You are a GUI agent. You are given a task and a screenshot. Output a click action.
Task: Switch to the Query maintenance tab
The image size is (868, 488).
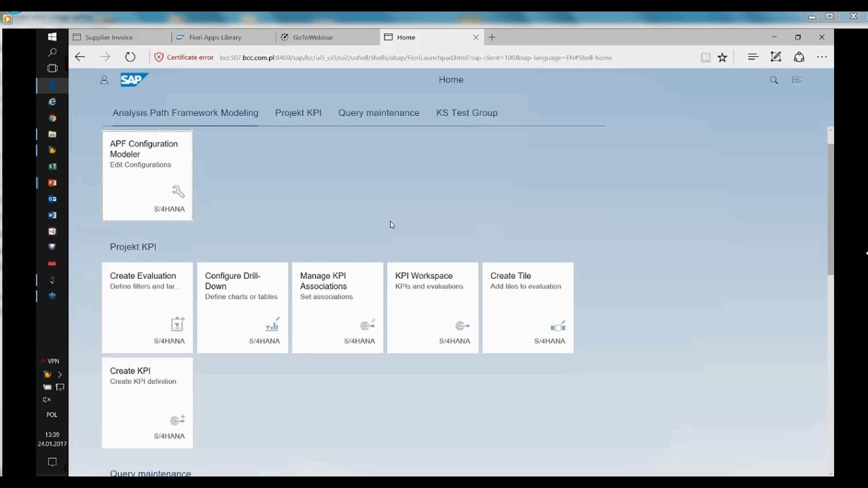pyautogui.click(x=378, y=113)
